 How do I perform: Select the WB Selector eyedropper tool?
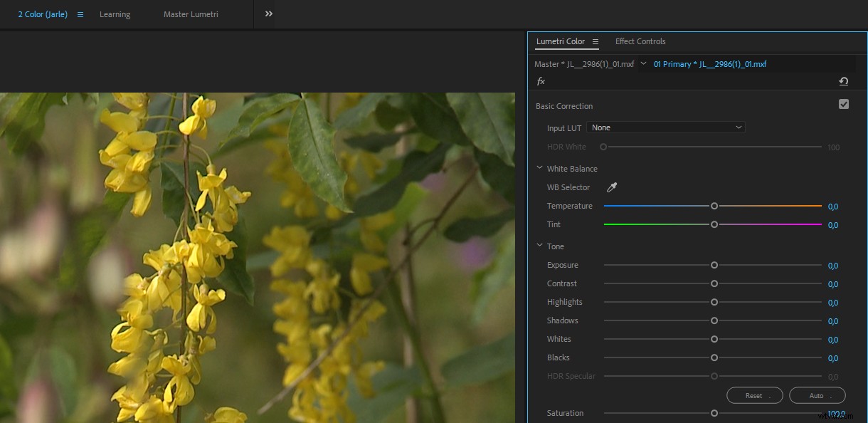click(611, 187)
